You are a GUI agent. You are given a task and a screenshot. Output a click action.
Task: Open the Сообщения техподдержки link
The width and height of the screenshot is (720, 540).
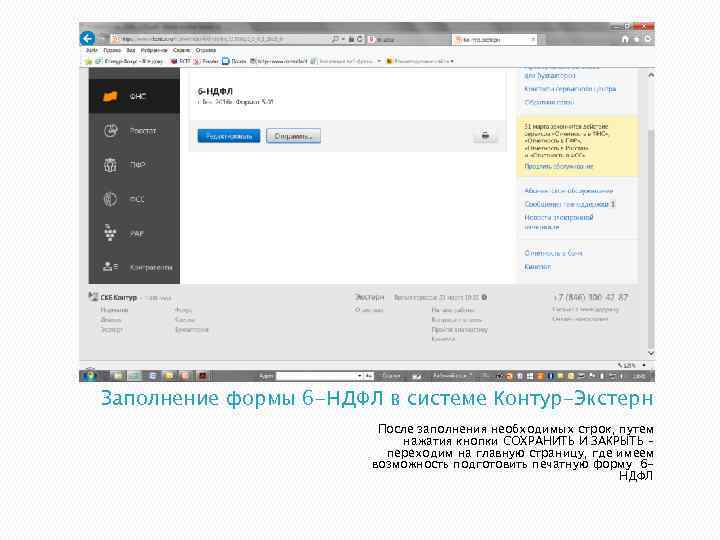pos(569,204)
